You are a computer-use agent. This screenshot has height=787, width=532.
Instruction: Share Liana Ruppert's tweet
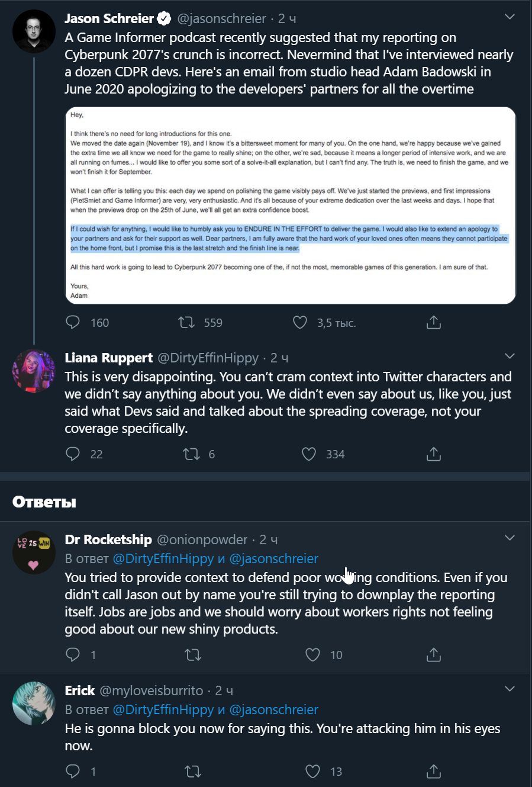point(434,454)
